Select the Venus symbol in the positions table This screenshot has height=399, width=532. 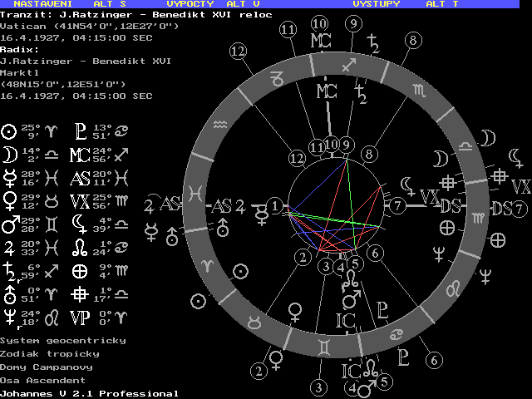click(9, 201)
